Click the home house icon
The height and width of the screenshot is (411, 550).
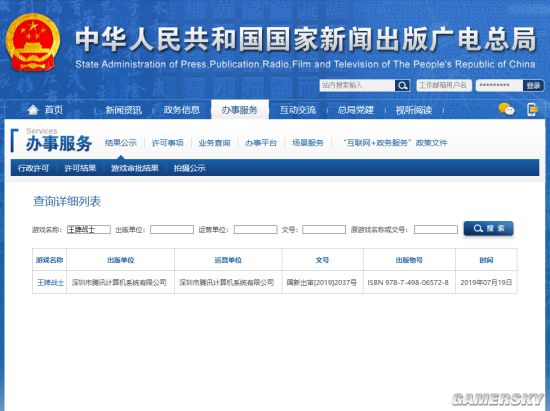pyautogui.click(x=33, y=110)
